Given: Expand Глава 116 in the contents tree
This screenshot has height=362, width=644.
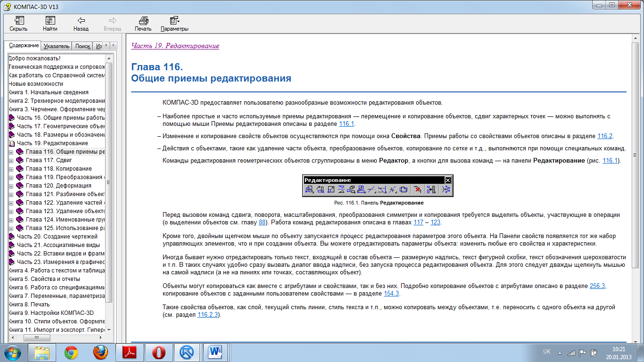Looking at the screenshot, I should click(11, 152).
